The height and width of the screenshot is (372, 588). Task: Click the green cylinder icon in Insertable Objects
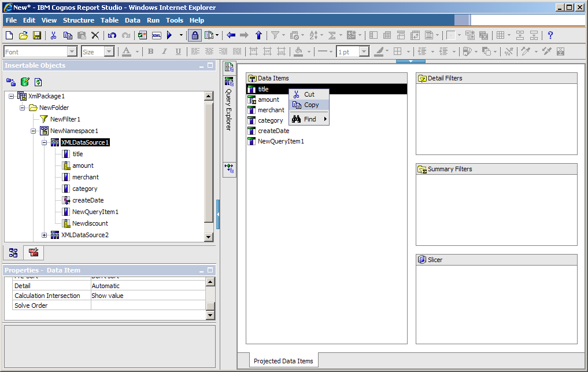point(25,82)
